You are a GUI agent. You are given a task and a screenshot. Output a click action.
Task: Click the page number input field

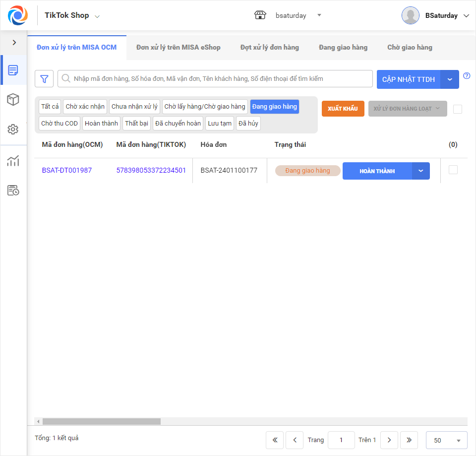pos(341,440)
